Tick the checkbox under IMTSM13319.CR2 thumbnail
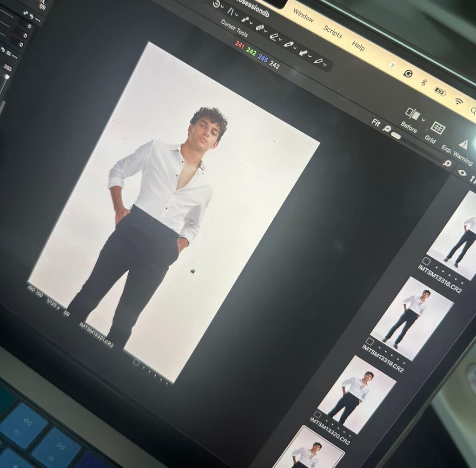Image resolution: width=476 pixels, height=468 pixels. [370, 341]
